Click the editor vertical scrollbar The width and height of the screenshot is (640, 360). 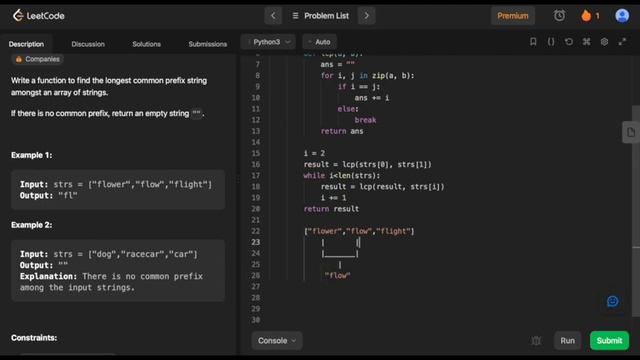(636, 211)
